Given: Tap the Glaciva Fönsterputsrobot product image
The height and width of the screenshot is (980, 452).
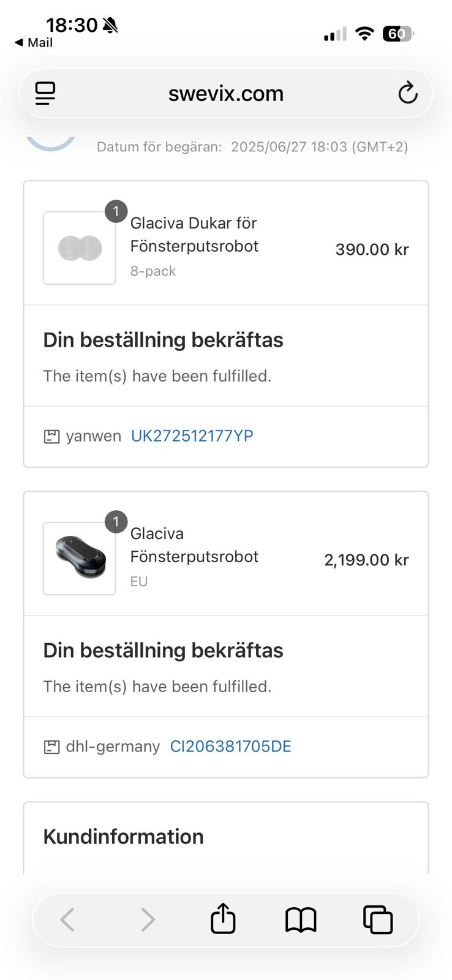Looking at the screenshot, I should tap(79, 559).
